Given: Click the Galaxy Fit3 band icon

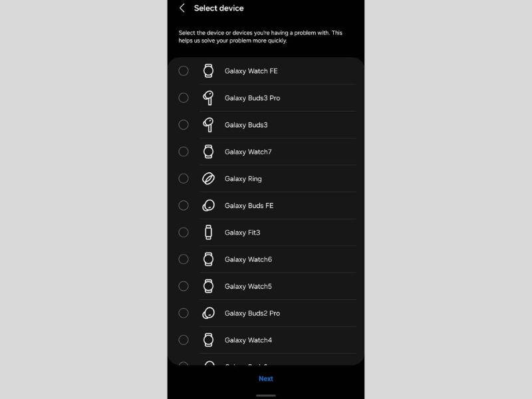Looking at the screenshot, I should coord(208,232).
